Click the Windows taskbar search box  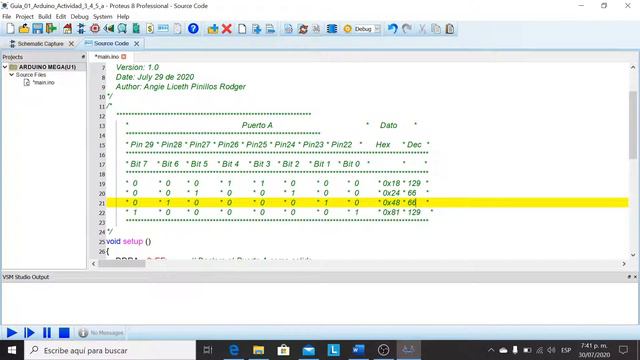(x=110, y=350)
